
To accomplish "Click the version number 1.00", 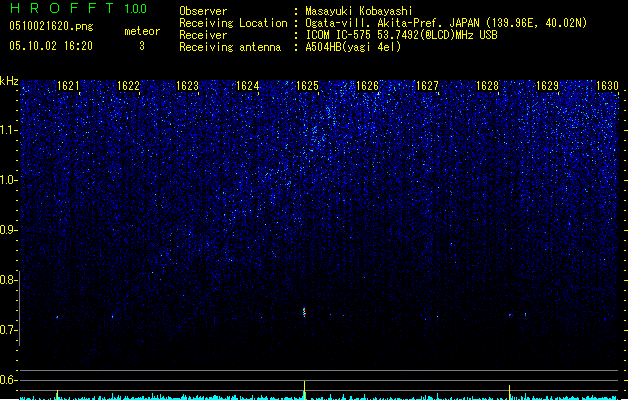I will pyautogui.click(x=136, y=8).
